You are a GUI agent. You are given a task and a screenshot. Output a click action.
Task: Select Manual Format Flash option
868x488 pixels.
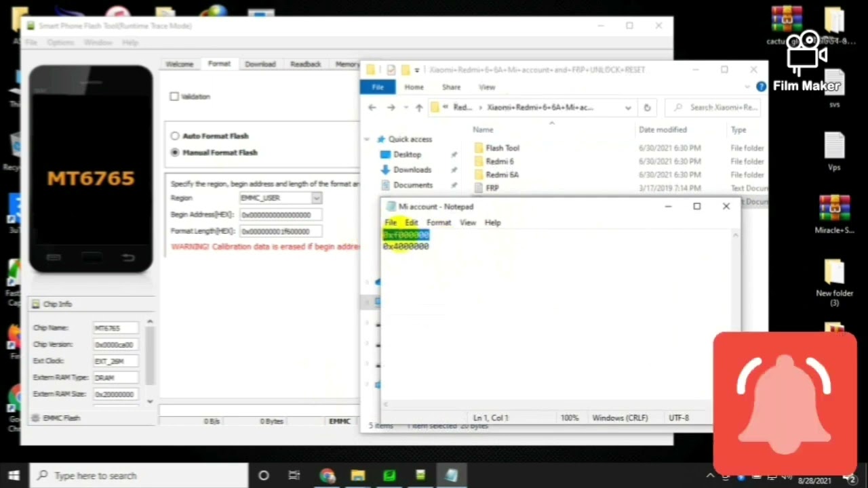point(175,152)
